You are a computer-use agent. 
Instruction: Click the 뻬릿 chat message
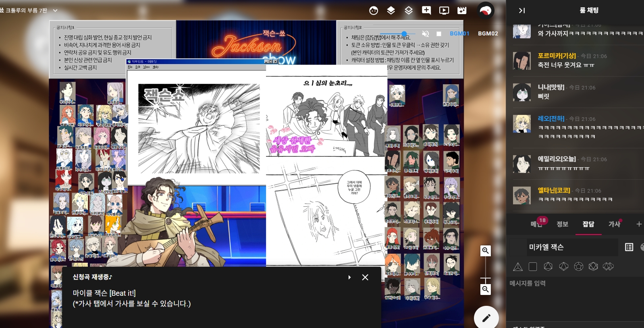543,96
